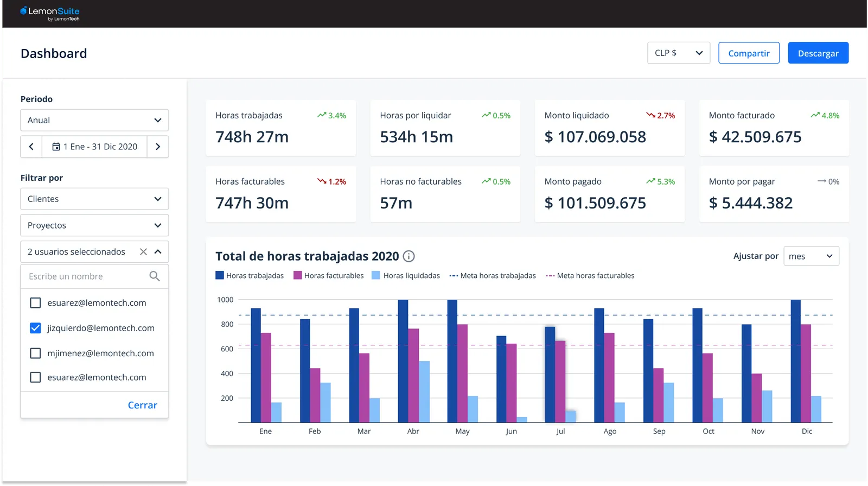Click the Compartir button
Viewport: 868px width, 486px height.
pos(749,53)
